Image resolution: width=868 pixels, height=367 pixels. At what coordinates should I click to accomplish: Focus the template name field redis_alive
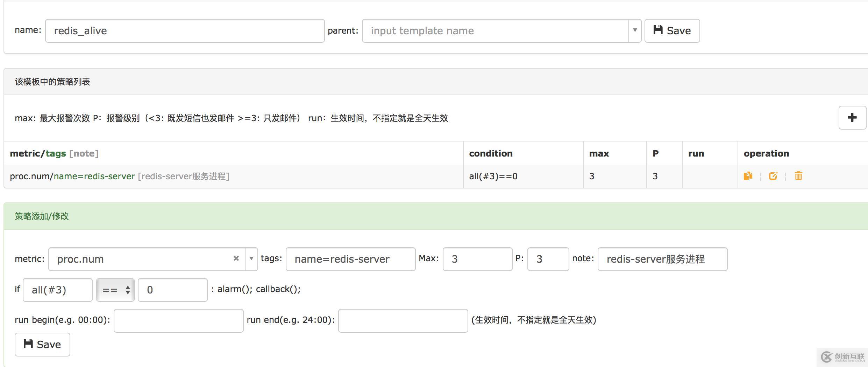185,31
